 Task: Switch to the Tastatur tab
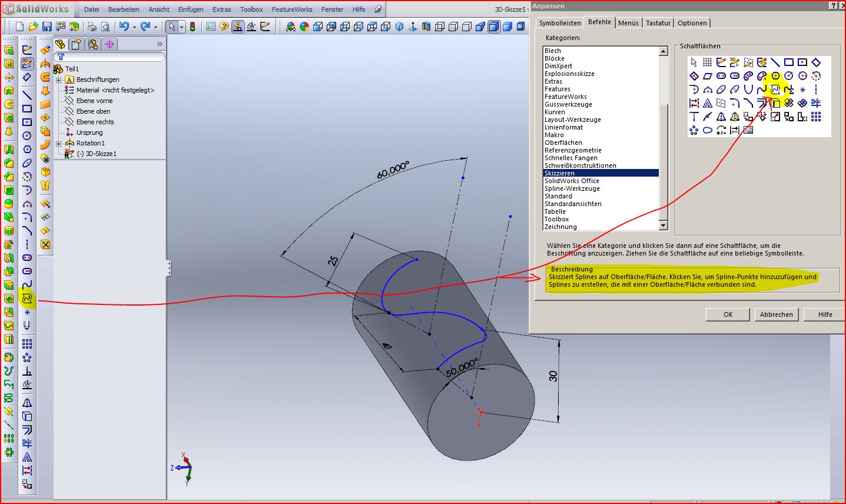point(658,23)
